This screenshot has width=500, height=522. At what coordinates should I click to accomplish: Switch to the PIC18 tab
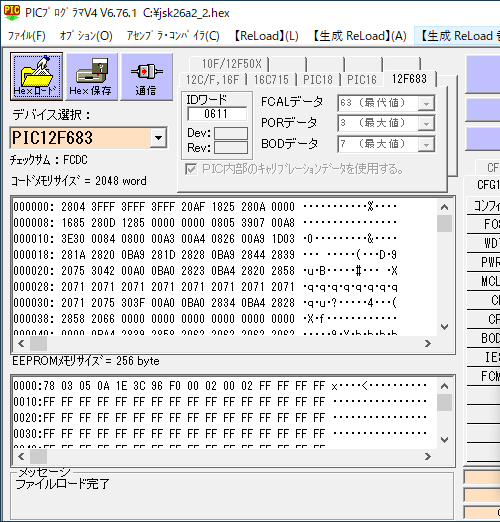318,80
